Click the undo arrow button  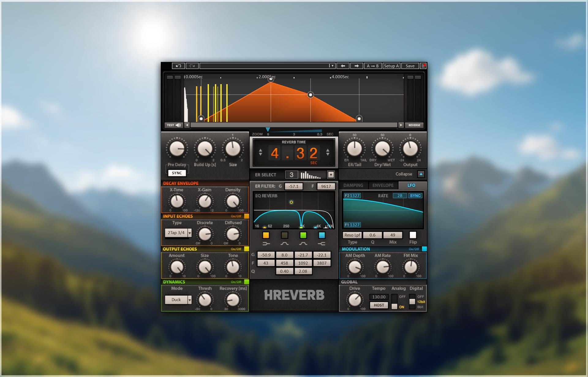pyautogui.click(x=179, y=66)
